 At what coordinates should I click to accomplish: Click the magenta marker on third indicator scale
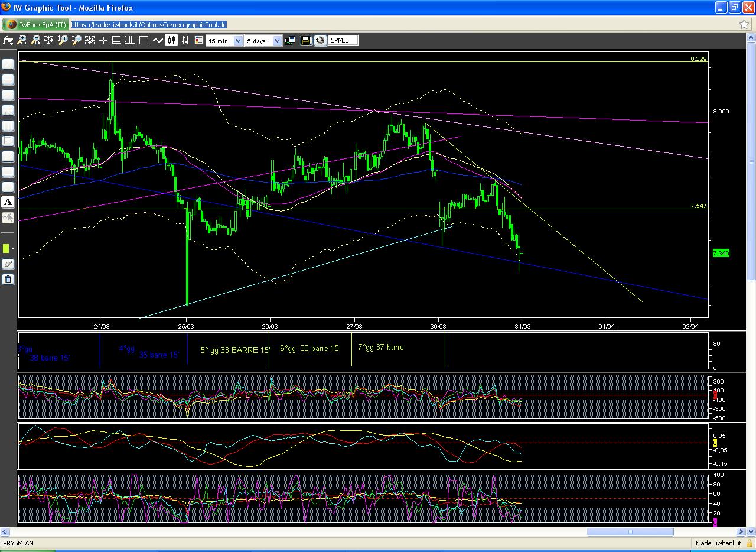coord(715,522)
